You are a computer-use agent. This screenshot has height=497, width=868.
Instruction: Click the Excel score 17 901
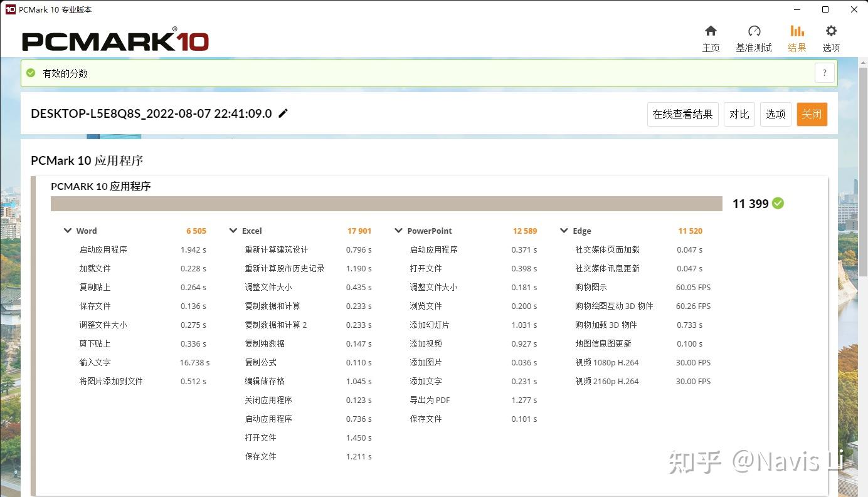pos(359,231)
